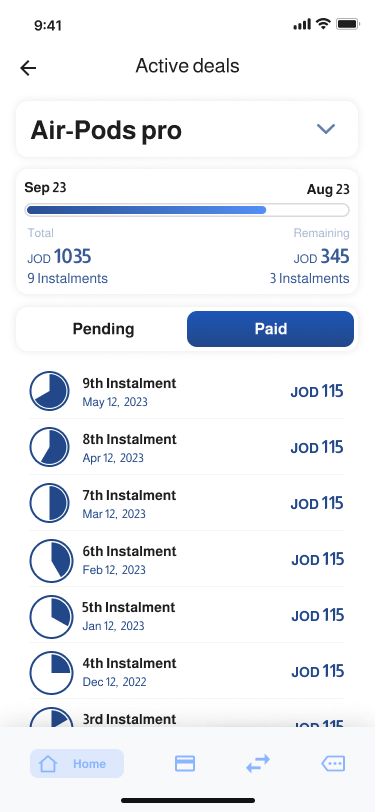Viewport: 375px width, 812px height.
Task: Click the instalment progress bar
Action: point(187,210)
